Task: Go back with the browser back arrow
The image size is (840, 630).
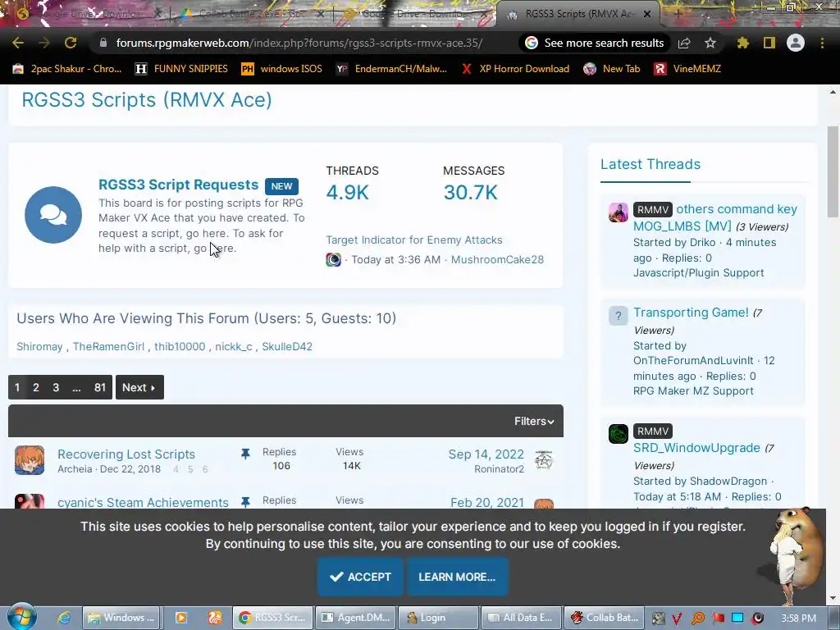Action: click(18, 43)
